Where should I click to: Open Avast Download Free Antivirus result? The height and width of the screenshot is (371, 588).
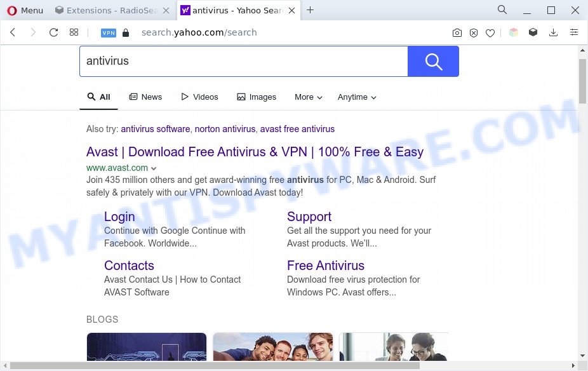click(x=255, y=152)
